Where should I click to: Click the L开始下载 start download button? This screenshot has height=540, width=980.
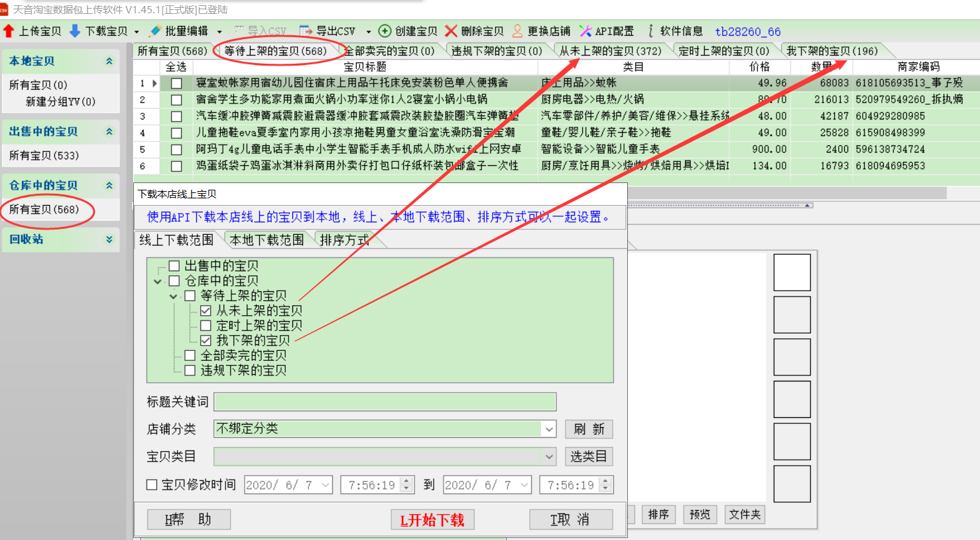pos(432,520)
